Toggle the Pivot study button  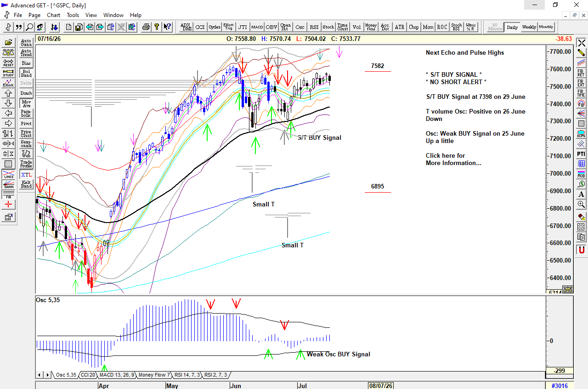pyautogui.click(x=26, y=124)
